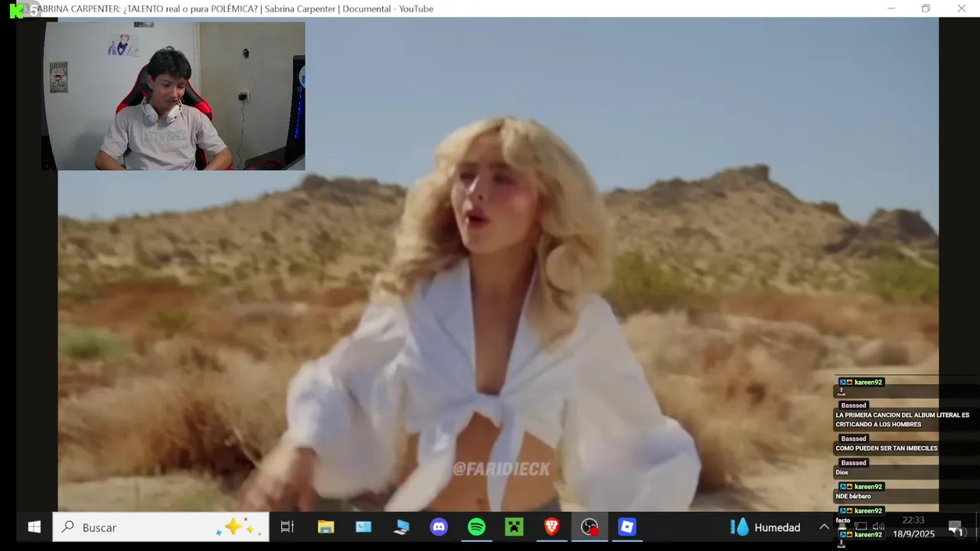The width and height of the screenshot is (980, 551).
Task: Click the sparkle icon in search box
Action: click(239, 527)
